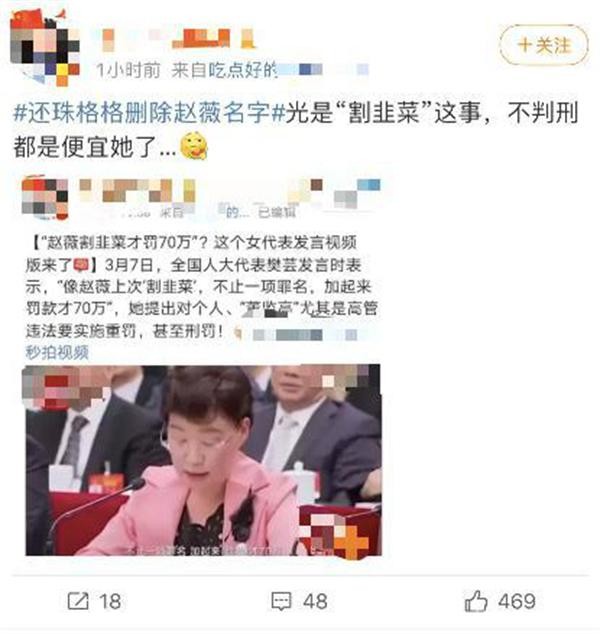Click the 1小时前 timestamp
Image resolution: width=600 pixels, height=634 pixels.
(129, 71)
